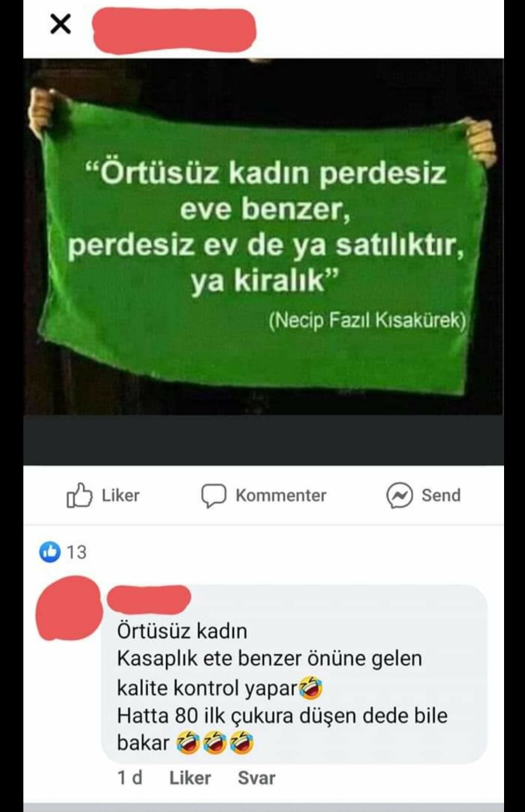Tap the Send label
Screen dimensions: 525x812
(441, 495)
